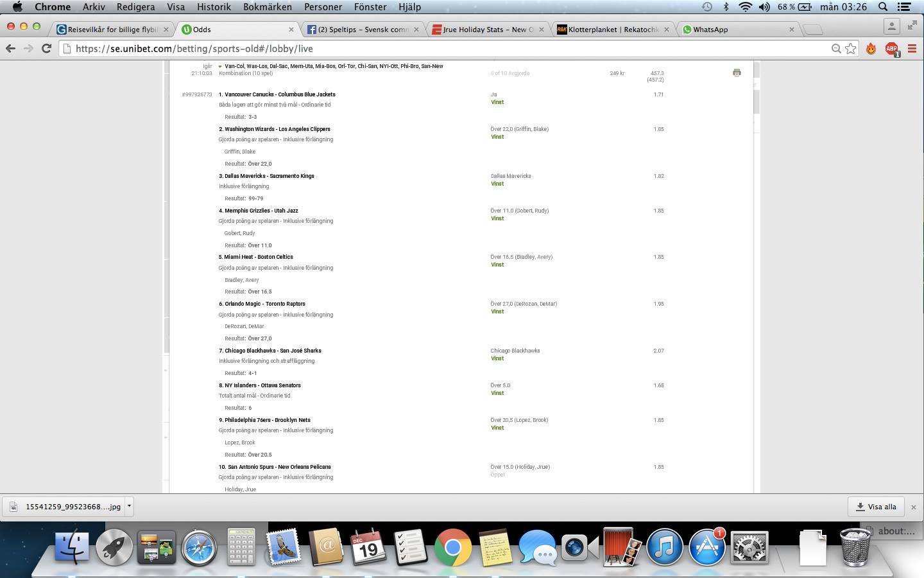
Task: Click the Öppet status for Holiday, Jrue
Action: click(498, 475)
